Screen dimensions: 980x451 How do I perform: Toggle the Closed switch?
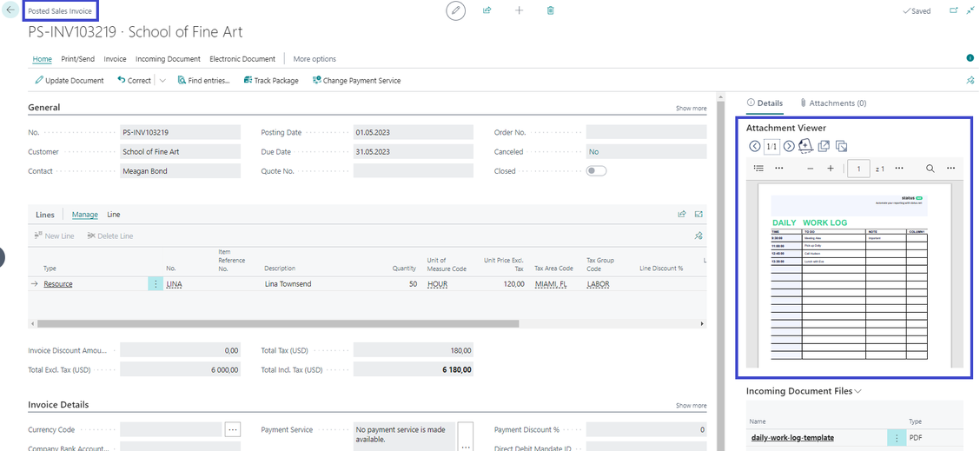click(x=596, y=171)
